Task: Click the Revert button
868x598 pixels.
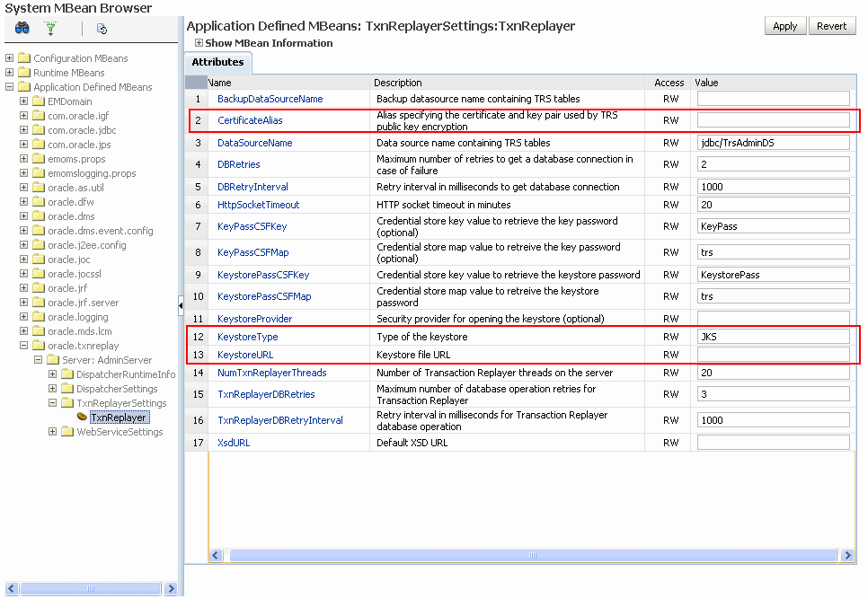Action: (831, 26)
